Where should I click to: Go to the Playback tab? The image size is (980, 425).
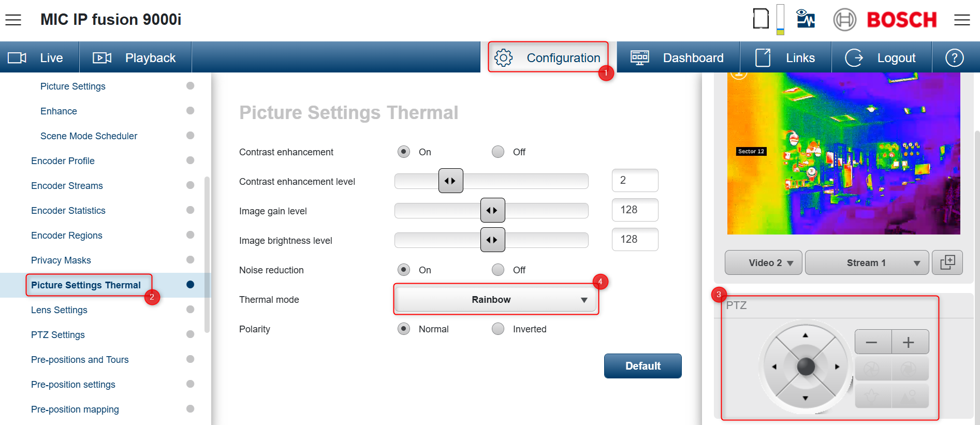135,57
